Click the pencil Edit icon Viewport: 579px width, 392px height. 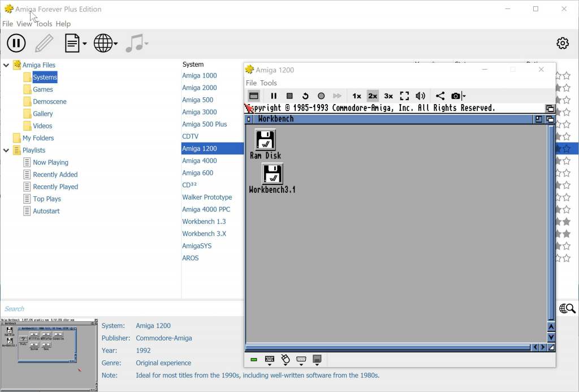point(44,43)
